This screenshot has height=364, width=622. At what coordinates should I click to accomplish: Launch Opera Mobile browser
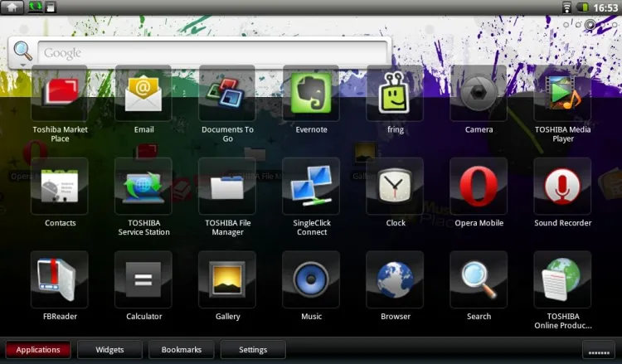tap(479, 187)
